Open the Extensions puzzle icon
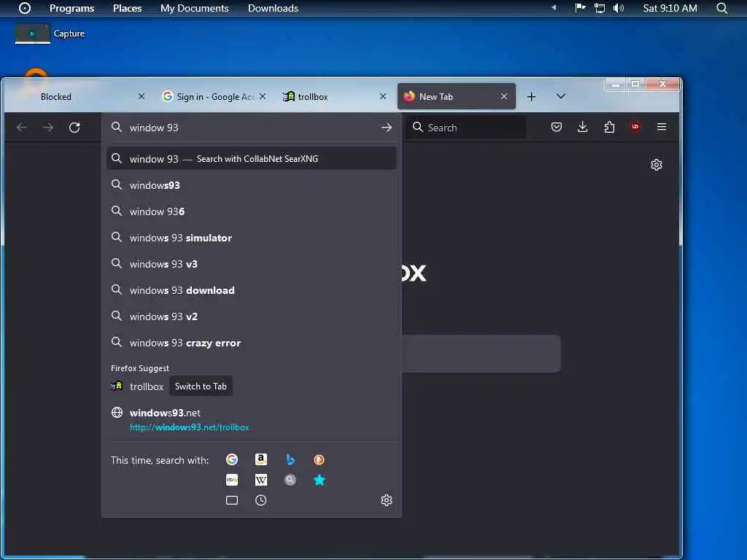Viewport: 747px width, 560px height. (x=609, y=127)
